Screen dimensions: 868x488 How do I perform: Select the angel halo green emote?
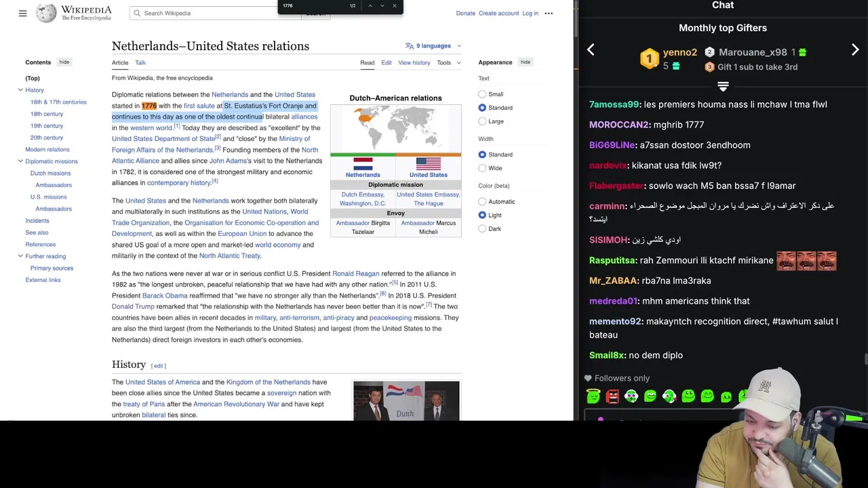point(593,396)
